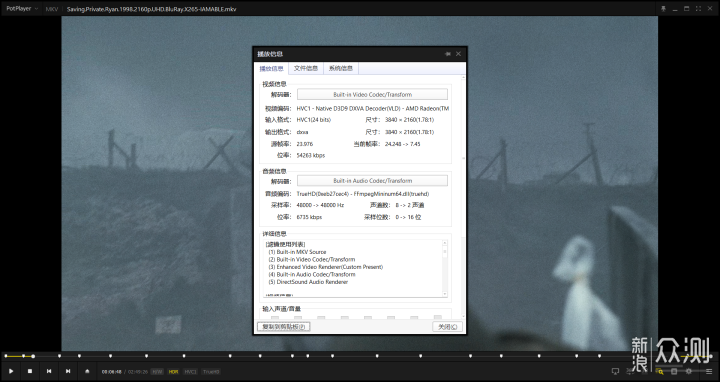This screenshot has height=382, width=720.
Task: Open the playlist search icon
Action: tap(660, 371)
